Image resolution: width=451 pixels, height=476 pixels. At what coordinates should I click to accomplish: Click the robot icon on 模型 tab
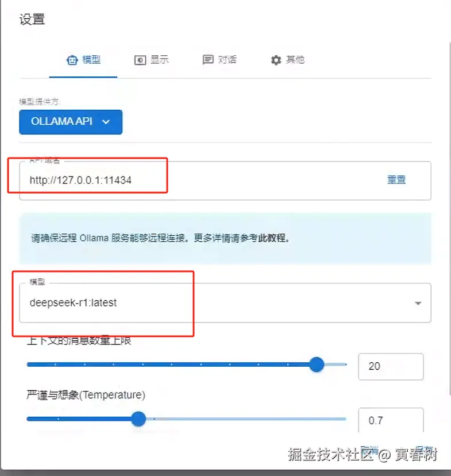click(x=72, y=60)
